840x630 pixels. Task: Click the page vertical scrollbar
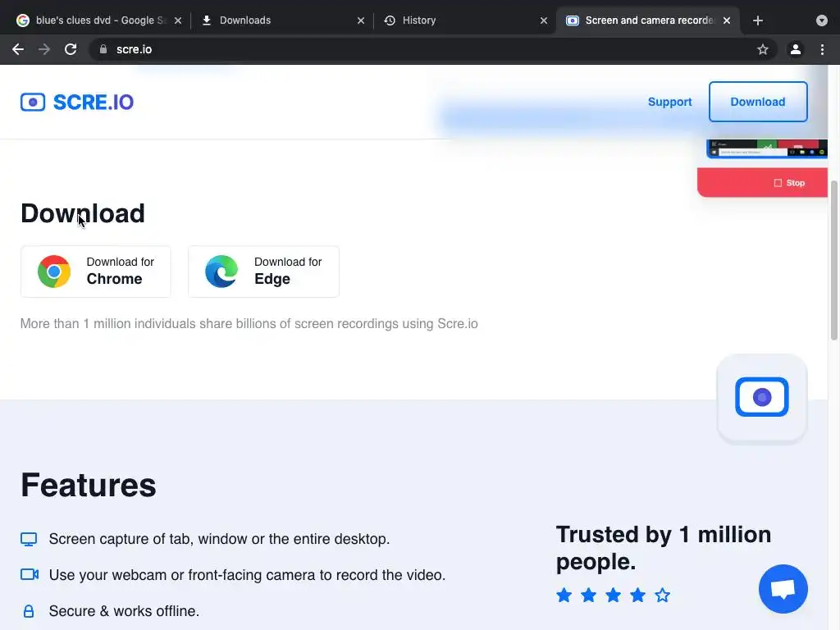pyautogui.click(x=833, y=260)
